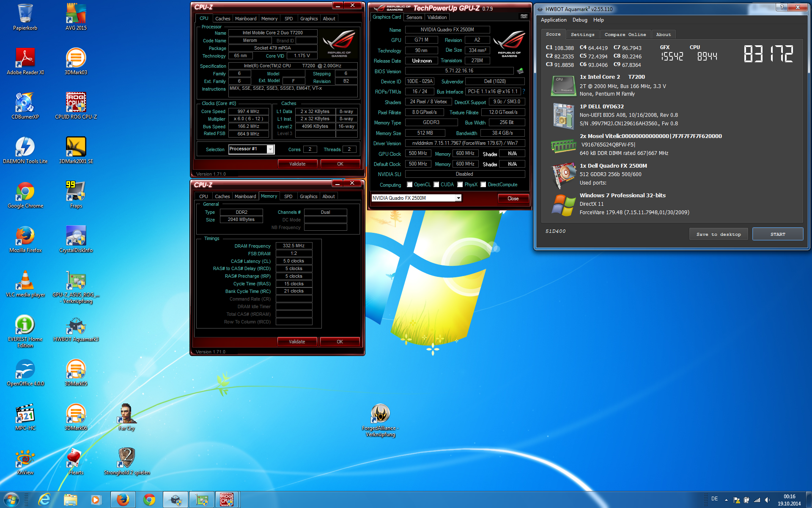Image resolution: width=812 pixels, height=508 pixels.
Task: Open OpenOffice 4.0.0 desktop icon
Action: (25, 373)
